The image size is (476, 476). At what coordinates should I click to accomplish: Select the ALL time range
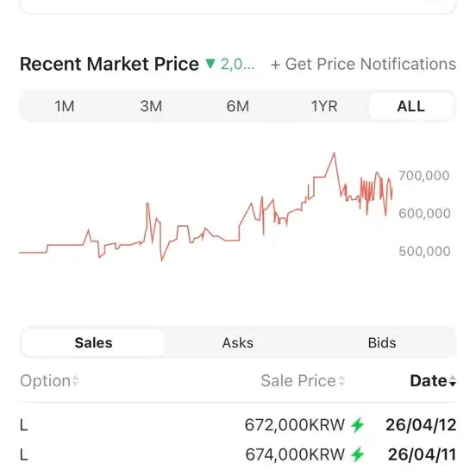tap(411, 106)
